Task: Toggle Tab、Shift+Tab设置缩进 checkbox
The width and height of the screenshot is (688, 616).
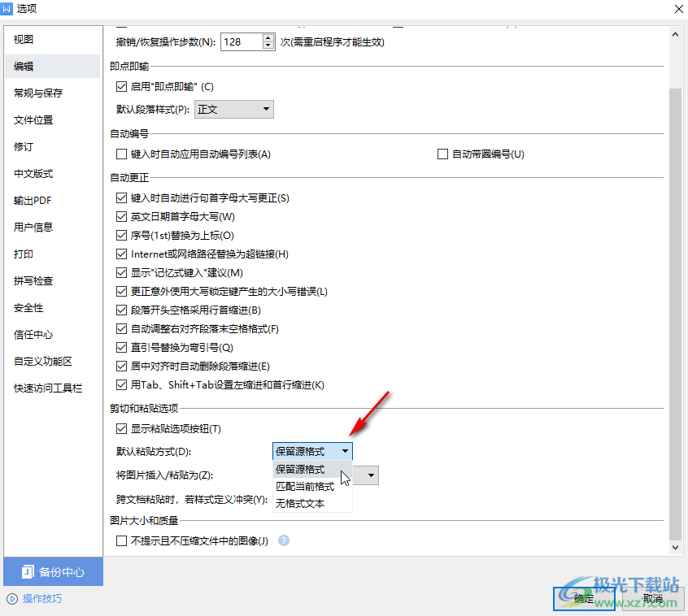Action: (x=121, y=385)
